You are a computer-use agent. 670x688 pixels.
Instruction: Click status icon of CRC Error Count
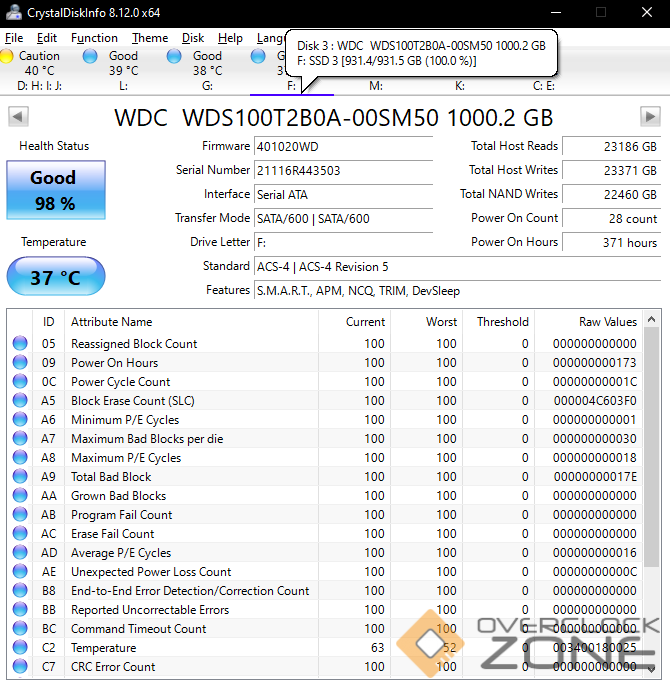pyautogui.click(x=20, y=667)
